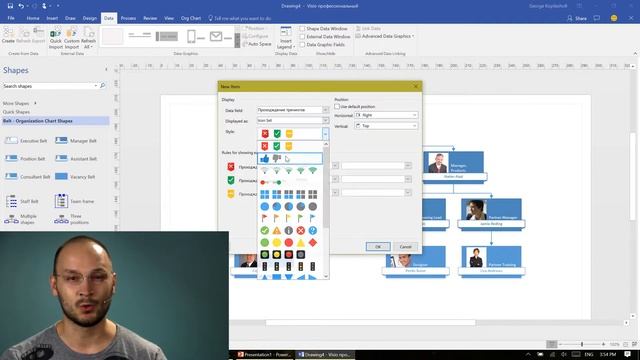Select the Executive Belt shape
Viewport: 640px width, 360px height.
coord(26,141)
